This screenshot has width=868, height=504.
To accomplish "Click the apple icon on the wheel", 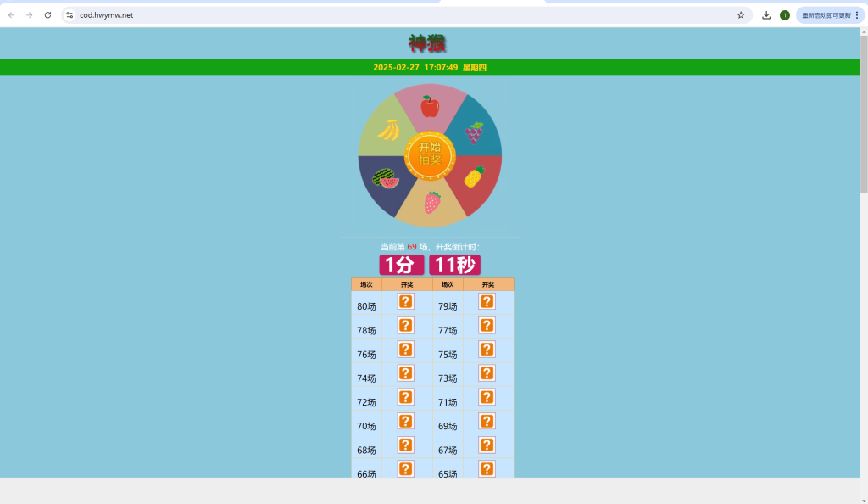I will pos(430,107).
